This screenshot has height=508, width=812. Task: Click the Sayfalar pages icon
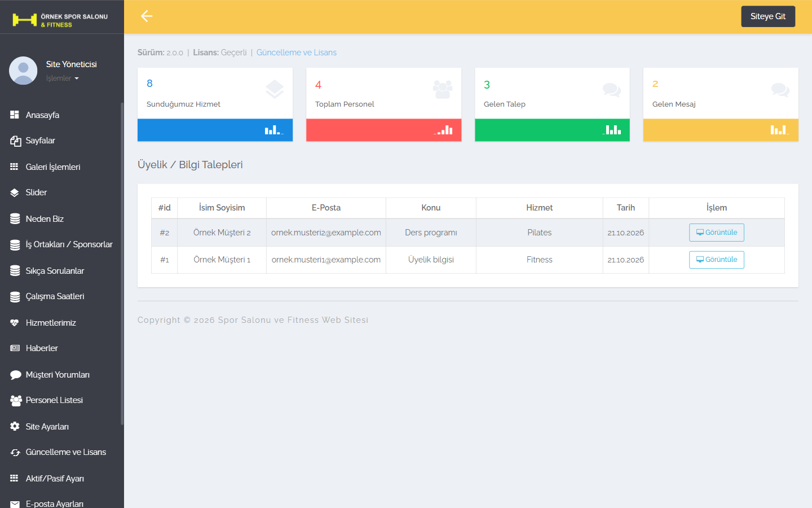(15, 141)
